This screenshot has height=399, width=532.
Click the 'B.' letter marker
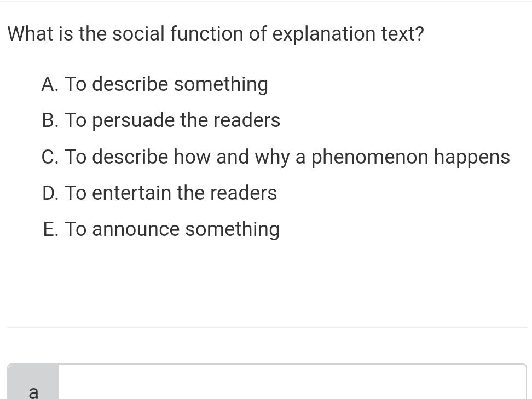(50, 120)
